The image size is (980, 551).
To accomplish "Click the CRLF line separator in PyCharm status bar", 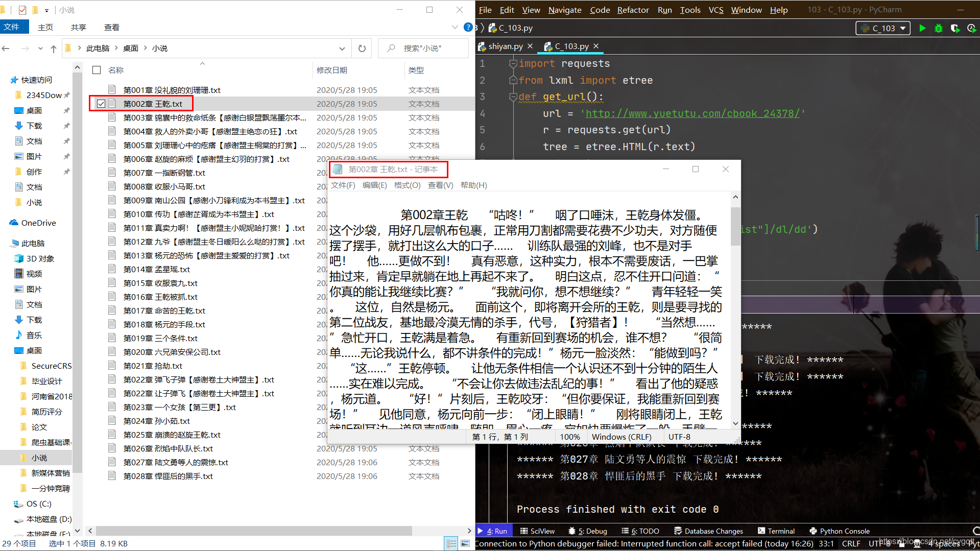I will point(851,544).
